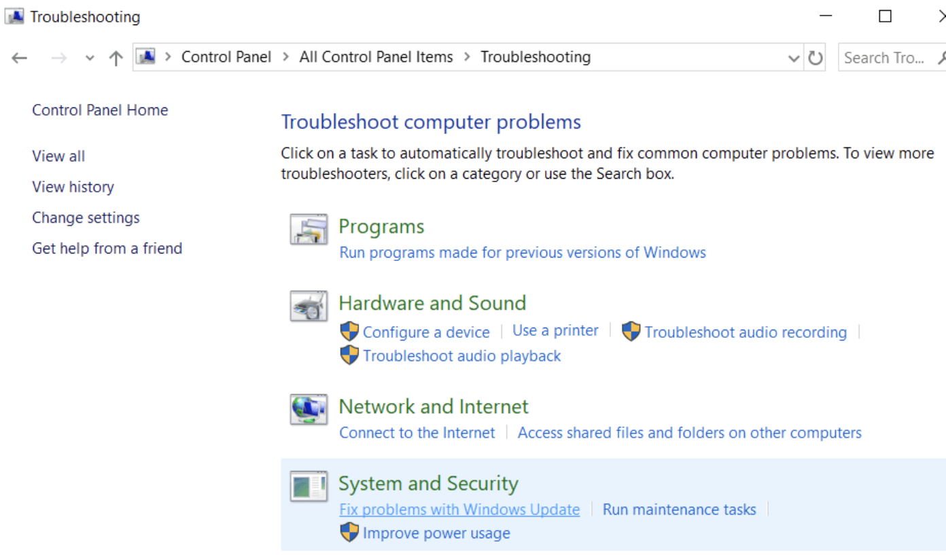This screenshot has height=560, width=946.
Task: Click the Troubleshoot computer problems heading
Action: coord(431,122)
